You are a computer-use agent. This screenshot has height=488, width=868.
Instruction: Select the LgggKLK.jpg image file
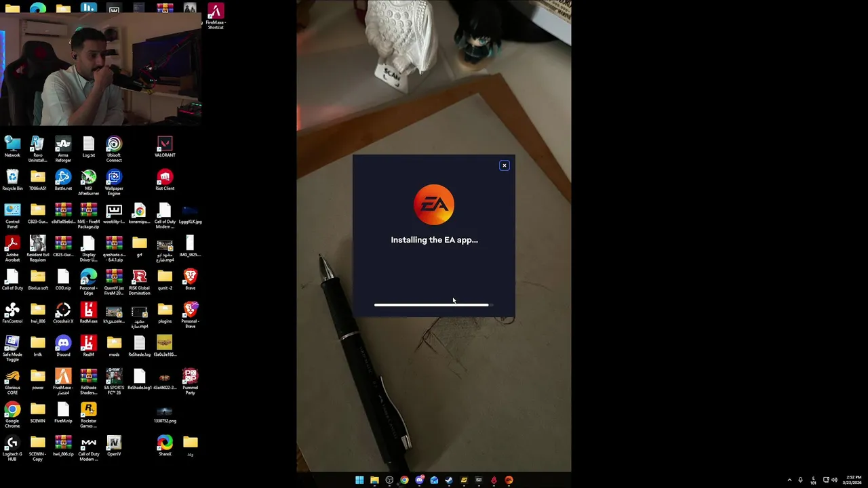[x=190, y=213]
